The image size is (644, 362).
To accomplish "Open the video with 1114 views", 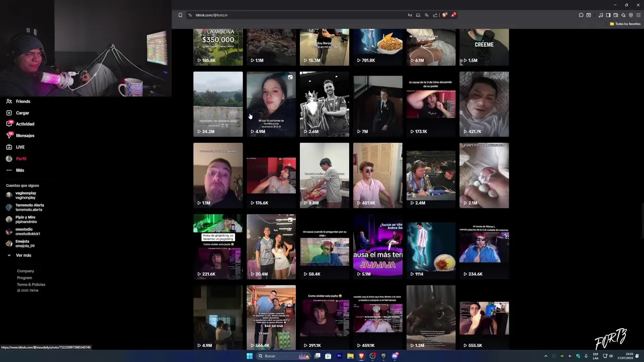I will pos(431,247).
